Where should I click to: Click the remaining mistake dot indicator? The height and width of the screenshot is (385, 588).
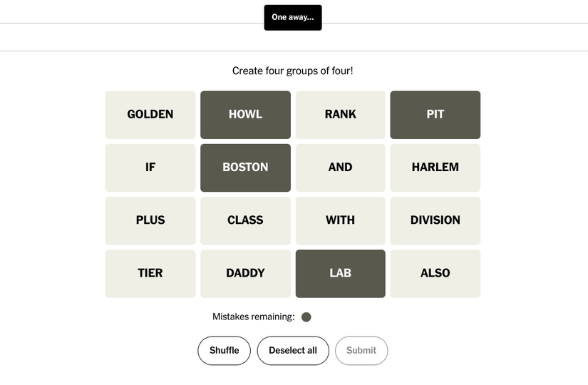(306, 317)
